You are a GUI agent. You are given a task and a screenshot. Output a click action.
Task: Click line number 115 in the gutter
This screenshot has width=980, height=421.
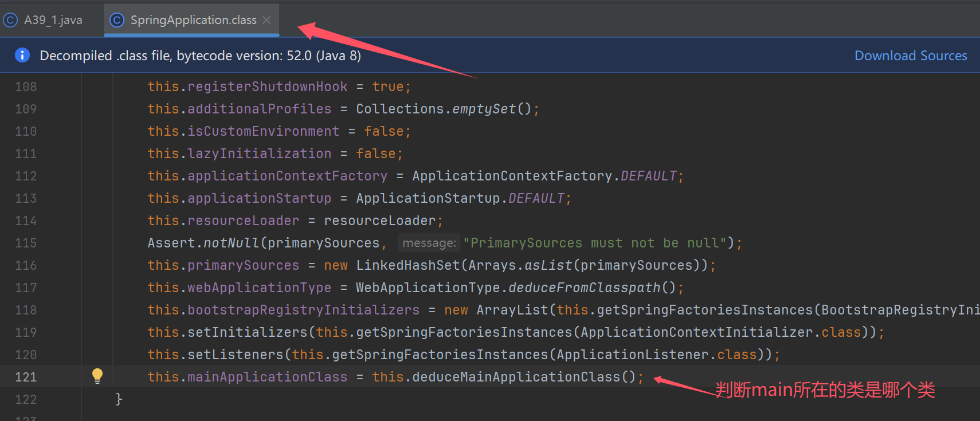pos(26,243)
